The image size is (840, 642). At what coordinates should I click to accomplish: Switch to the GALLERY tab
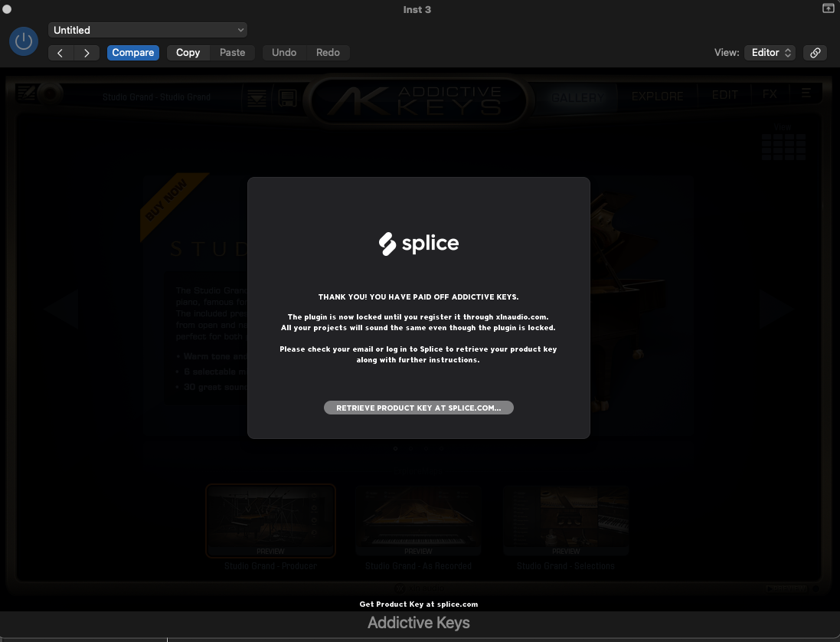pyautogui.click(x=577, y=97)
